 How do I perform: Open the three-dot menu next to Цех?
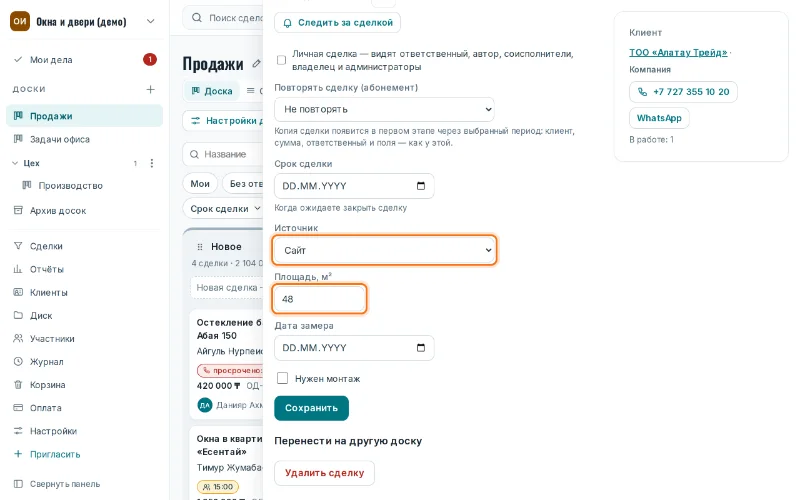click(x=152, y=163)
